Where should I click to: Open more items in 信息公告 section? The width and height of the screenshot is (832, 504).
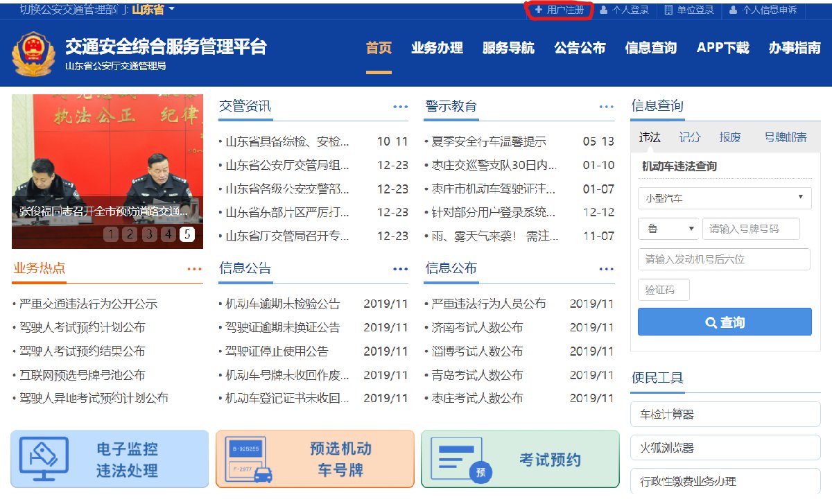pyautogui.click(x=400, y=269)
